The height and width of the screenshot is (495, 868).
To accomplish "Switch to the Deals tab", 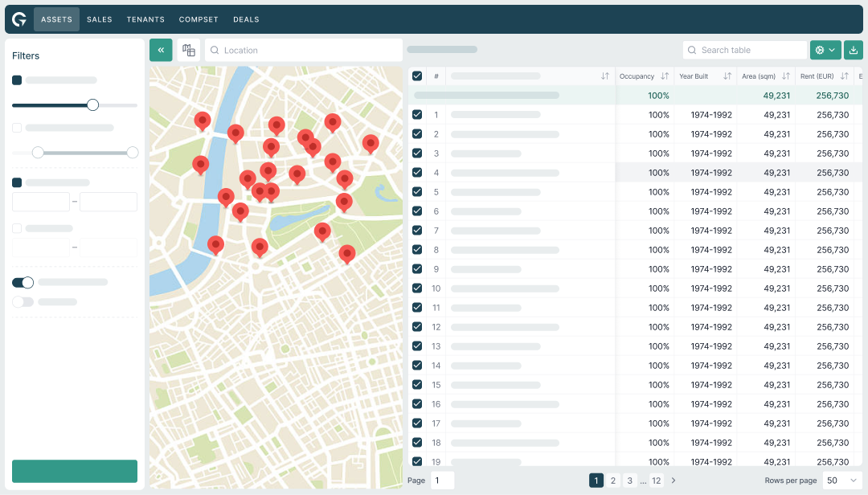I will coord(246,19).
